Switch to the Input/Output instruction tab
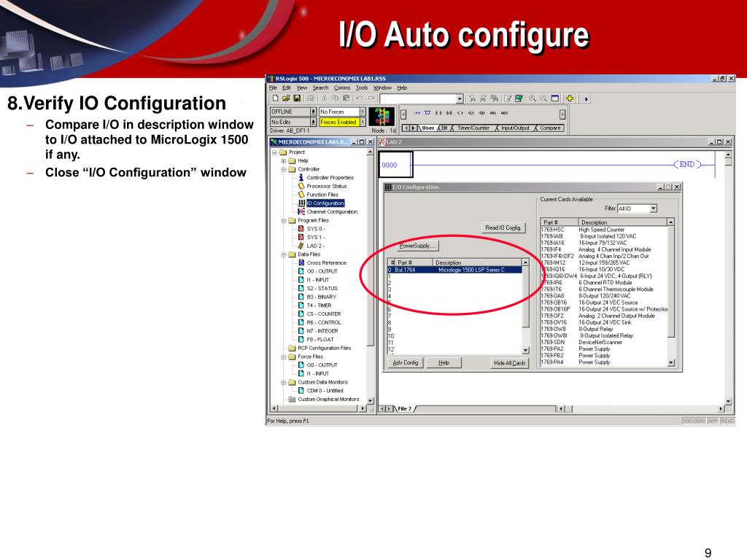The width and height of the screenshot is (747, 560). [516, 128]
